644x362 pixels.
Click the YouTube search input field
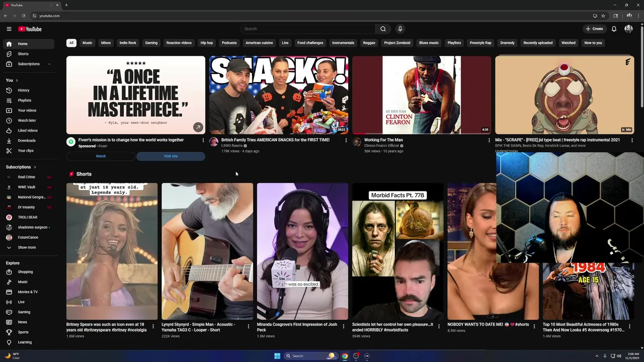click(307, 29)
